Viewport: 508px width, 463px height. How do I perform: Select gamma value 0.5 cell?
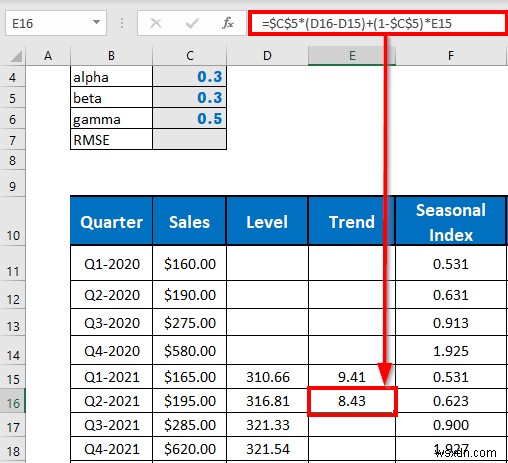189,119
